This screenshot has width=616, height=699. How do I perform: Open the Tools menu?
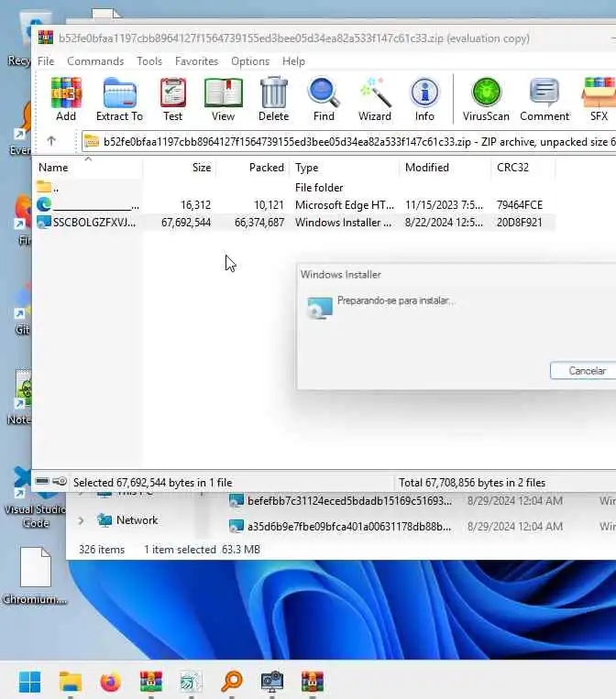pyautogui.click(x=149, y=61)
